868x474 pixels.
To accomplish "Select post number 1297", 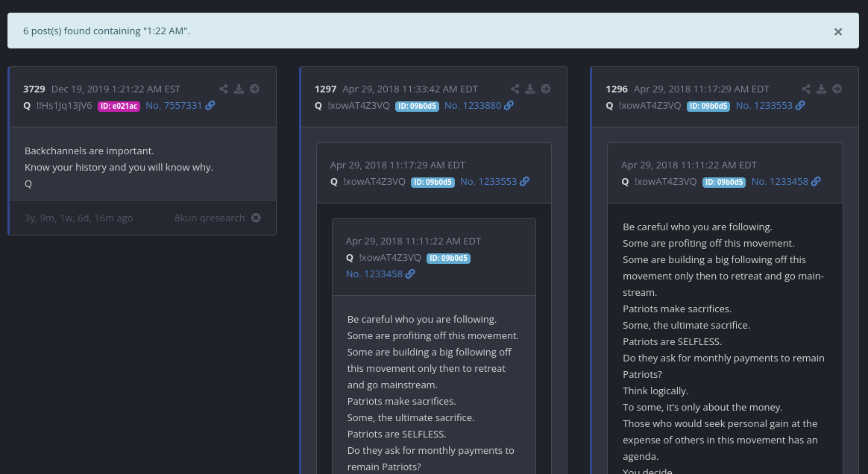I will pos(325,89).
